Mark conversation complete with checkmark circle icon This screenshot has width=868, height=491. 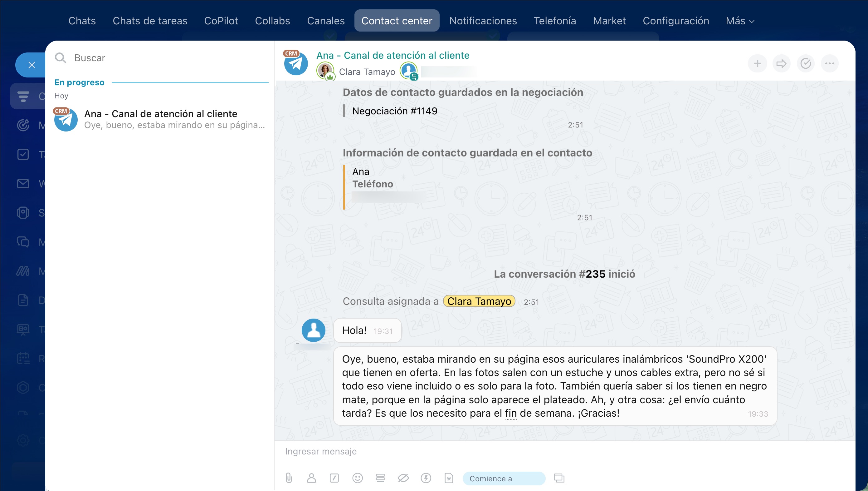(805, 63)
